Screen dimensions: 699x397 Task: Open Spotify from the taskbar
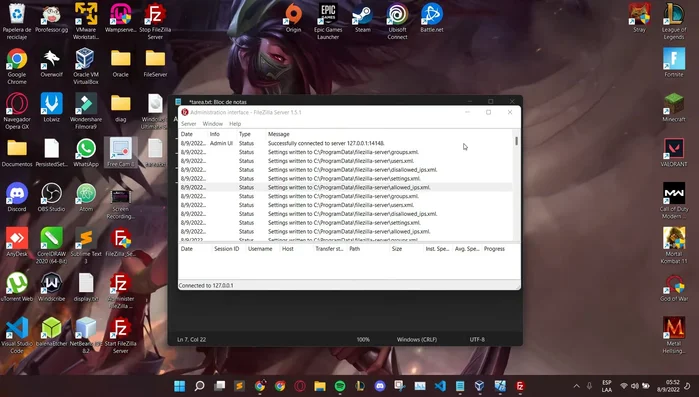click(340, 386)
